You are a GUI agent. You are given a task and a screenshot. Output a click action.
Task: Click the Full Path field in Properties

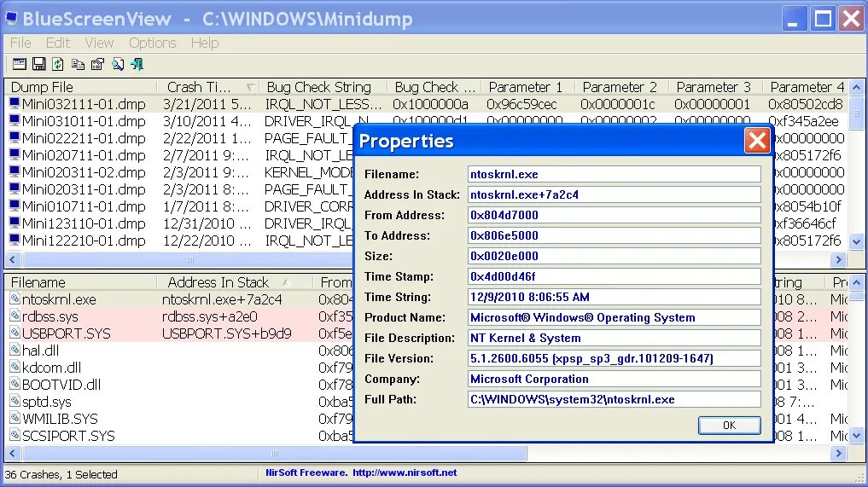coord(614,399)
